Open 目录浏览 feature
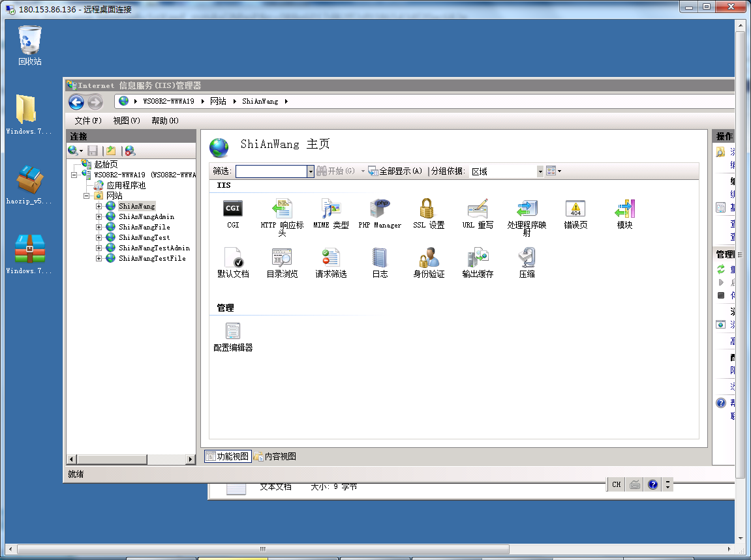The height and width of the screenshot is (560, 751). tap(282, 262)
